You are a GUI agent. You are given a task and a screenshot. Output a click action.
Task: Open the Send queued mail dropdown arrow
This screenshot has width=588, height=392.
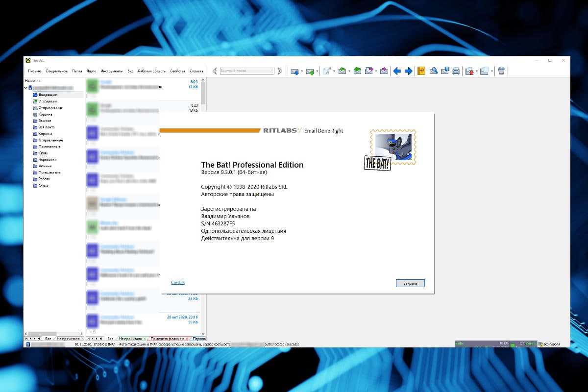click(x=317, y=72)
